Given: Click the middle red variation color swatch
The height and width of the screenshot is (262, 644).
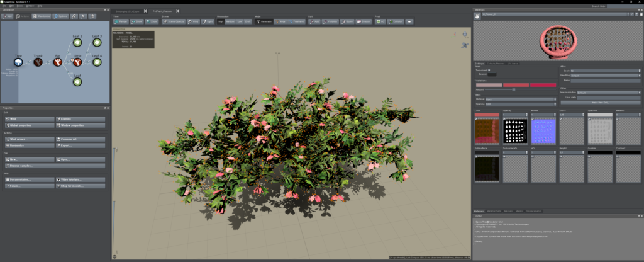Looking at the screenshot, I should (516, 84).
